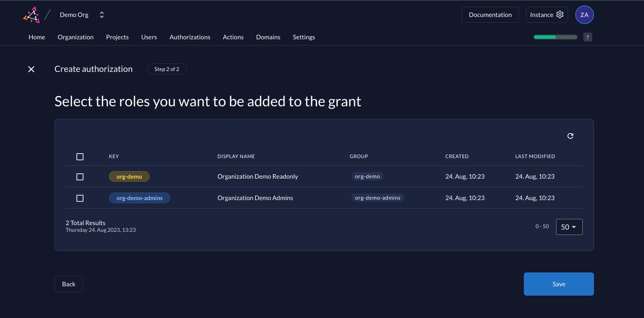Image resolution: width=644 pixels, height=318 pixels.
Task: Open the Documentation page
Action: click(x=490, y=14)
